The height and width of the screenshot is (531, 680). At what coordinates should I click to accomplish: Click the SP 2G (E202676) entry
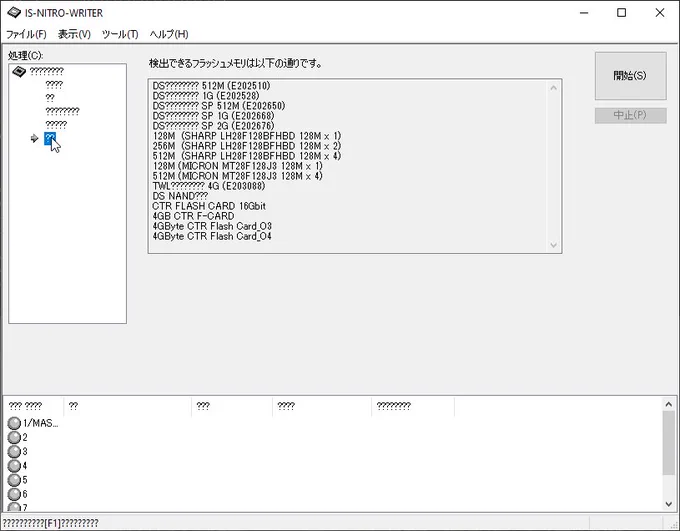point(213,126)
